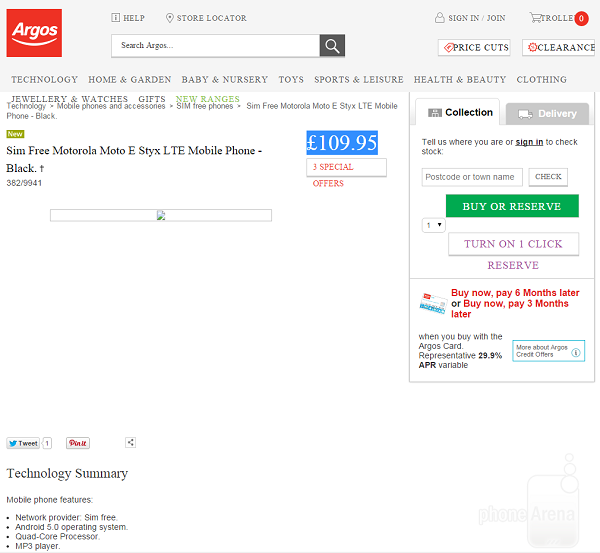
Task: Open the Baby & Nursery menu
Action: point(225,80)
